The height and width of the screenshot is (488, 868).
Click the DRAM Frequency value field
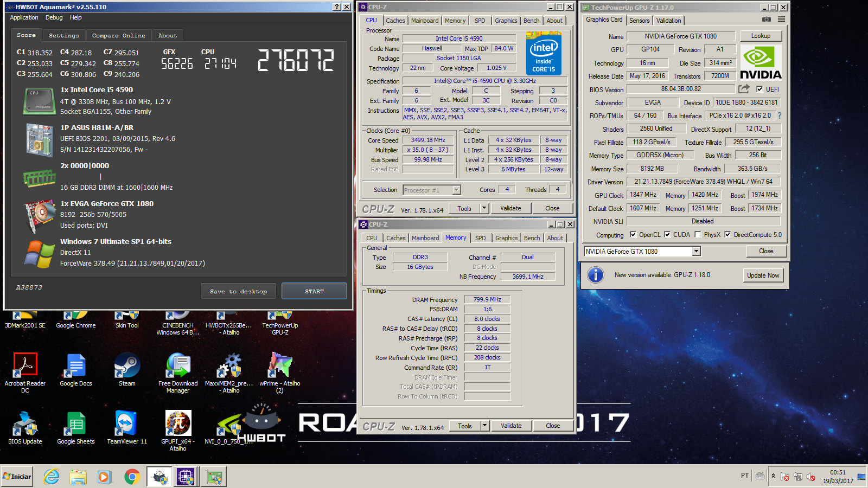[x=487, y=299]
